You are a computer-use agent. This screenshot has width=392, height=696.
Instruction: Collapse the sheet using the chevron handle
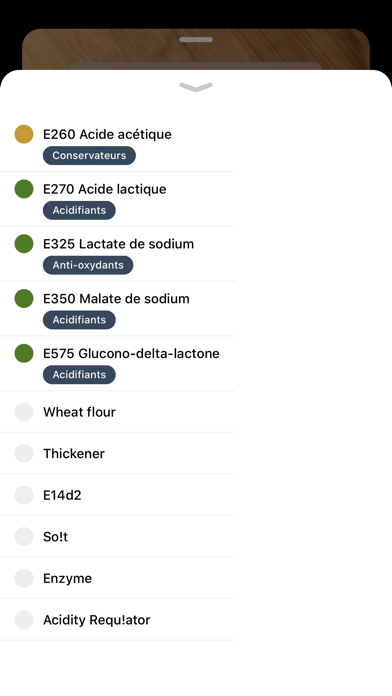click(196, 87)
